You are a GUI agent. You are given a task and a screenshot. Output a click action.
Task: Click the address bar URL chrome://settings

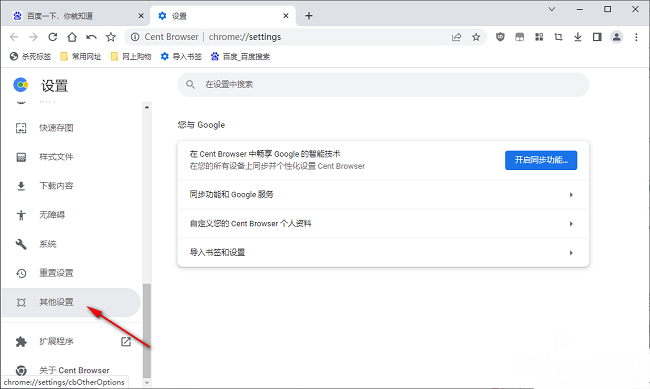tap(245, 37)
